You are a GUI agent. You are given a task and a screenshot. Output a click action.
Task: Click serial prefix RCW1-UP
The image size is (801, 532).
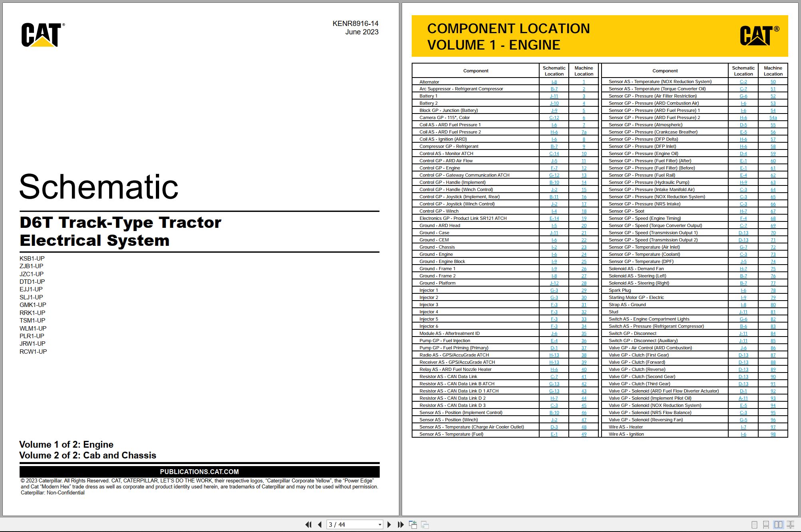click(x=33, y=352)
